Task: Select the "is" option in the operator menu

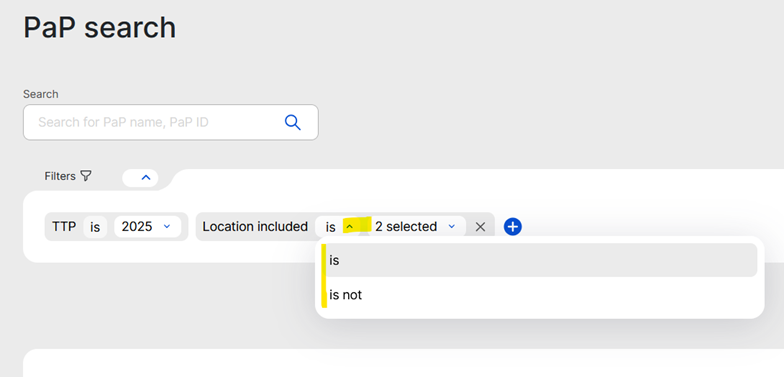Action: 540,260
